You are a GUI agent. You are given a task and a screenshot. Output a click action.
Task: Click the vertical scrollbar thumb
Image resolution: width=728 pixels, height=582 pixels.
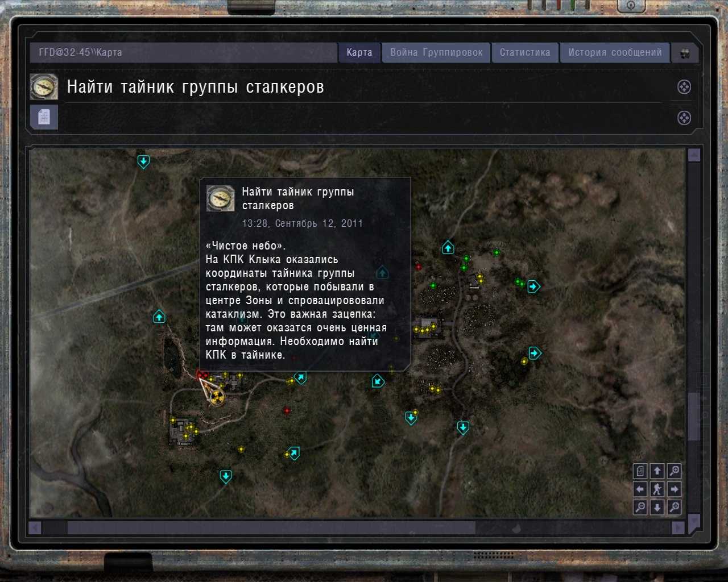(694, 417)
